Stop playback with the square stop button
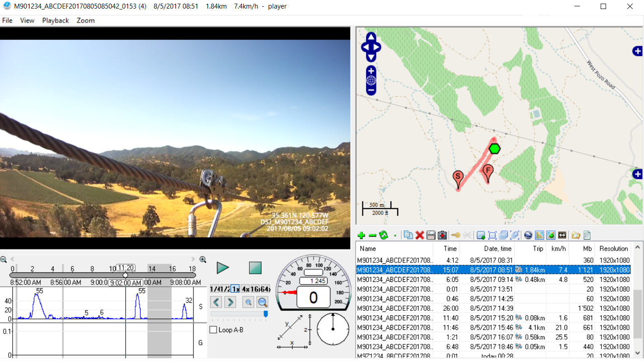The width and height of the screenshot is (644, 361). click(255, 267)
